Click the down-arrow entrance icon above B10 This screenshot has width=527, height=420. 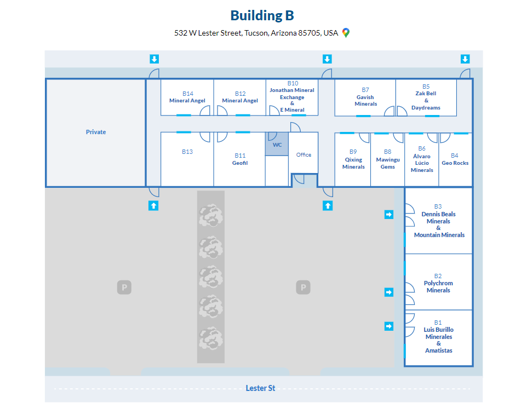point(327,59)
